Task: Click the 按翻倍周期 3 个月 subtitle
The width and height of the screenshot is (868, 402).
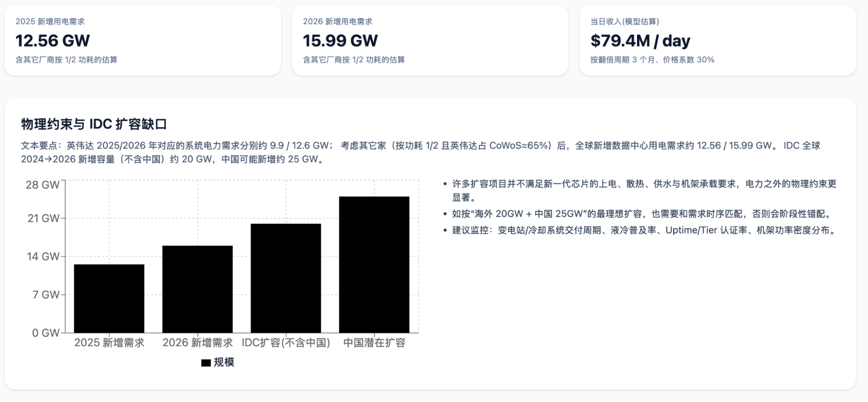Action: (652, 60)
